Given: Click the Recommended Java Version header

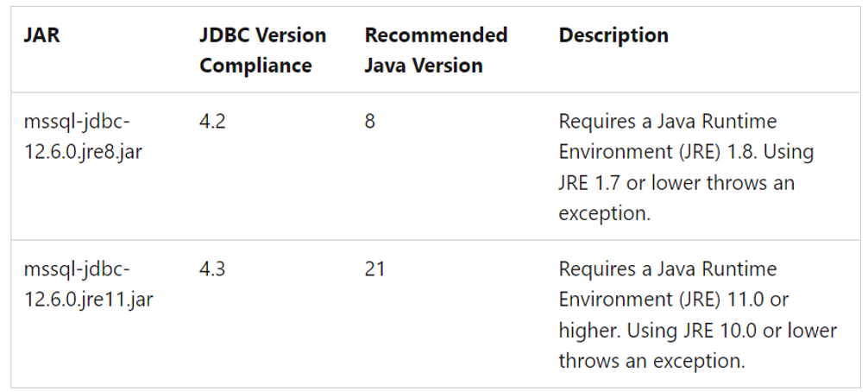Looking at the screenshot, I should (436, 50).
